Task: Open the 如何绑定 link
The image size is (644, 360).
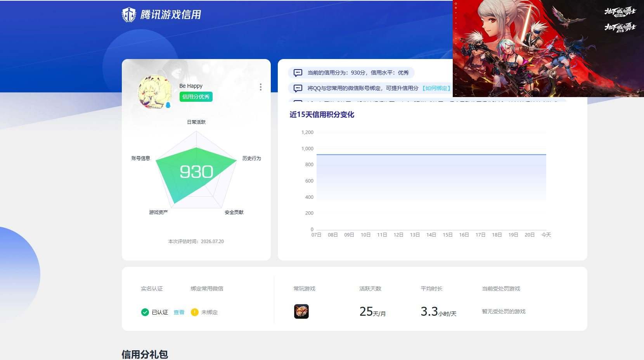Action: (436, 88)
